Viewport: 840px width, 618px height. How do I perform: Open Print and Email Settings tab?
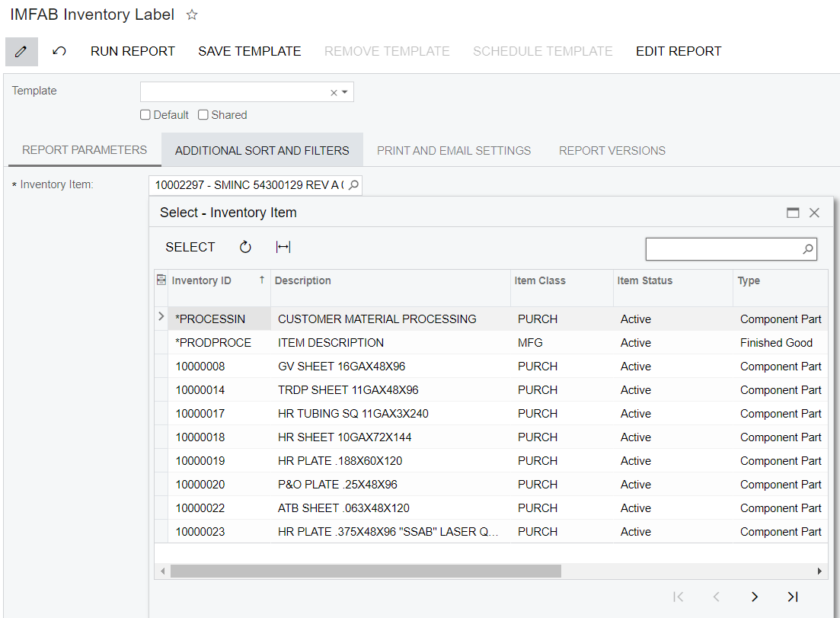(454, 151)
